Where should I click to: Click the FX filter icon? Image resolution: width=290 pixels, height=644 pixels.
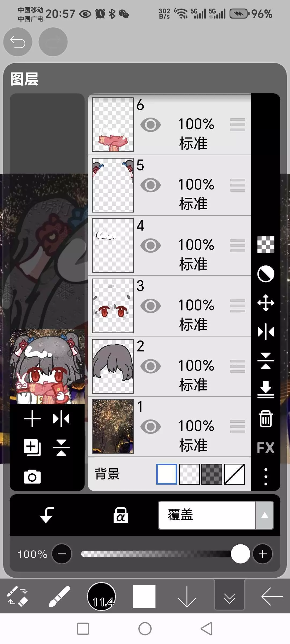tap(266, 448)
